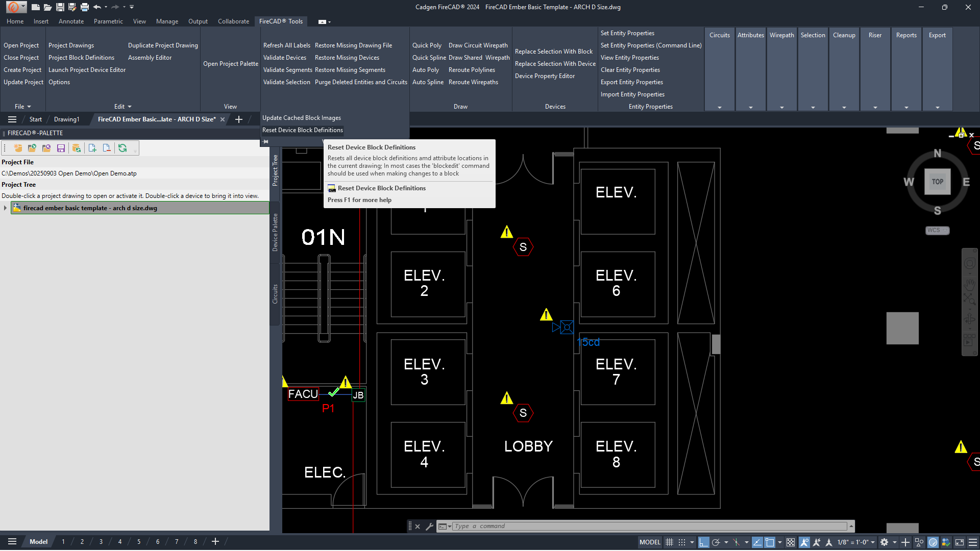
Task: Choose Reset Device Block Definitions menu item
Action: [x=303, y=130]
